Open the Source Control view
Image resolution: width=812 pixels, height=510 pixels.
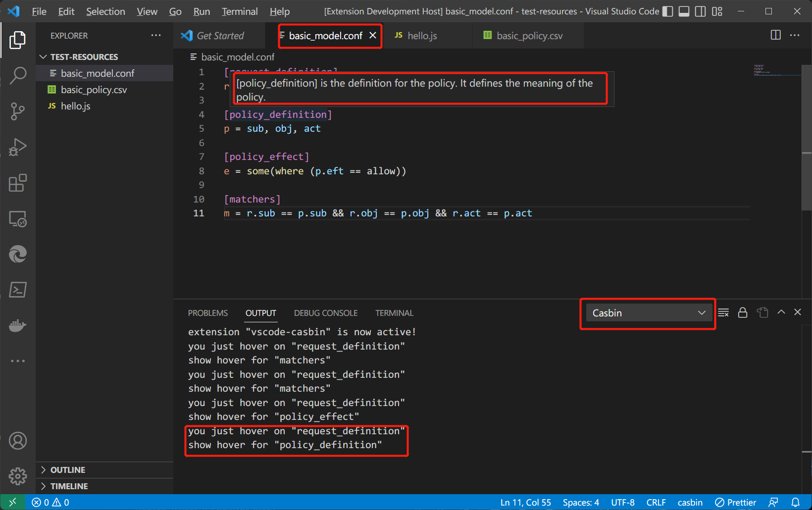click(18, 111)
